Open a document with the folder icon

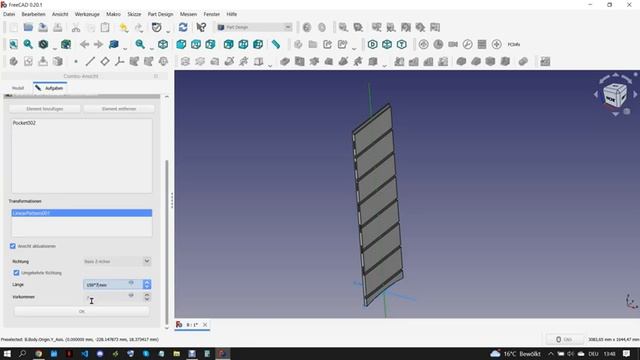28,27
